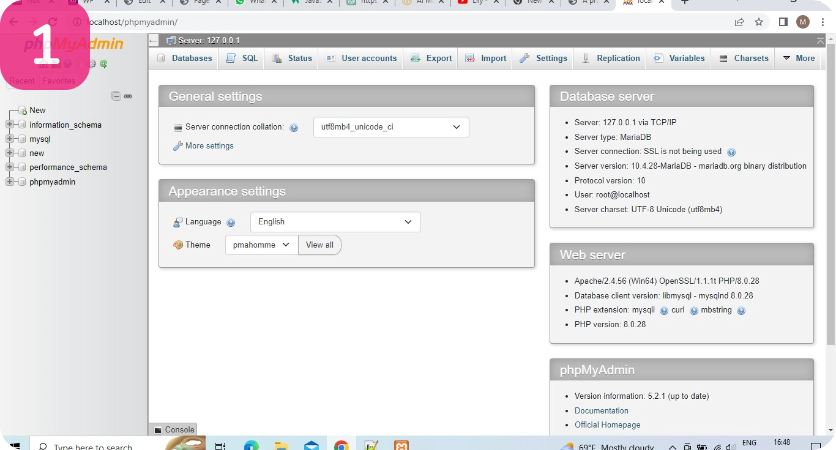Screen dimensions: 836x450
Task: Open the Official Homepage link
Action: tap(607, 425)
